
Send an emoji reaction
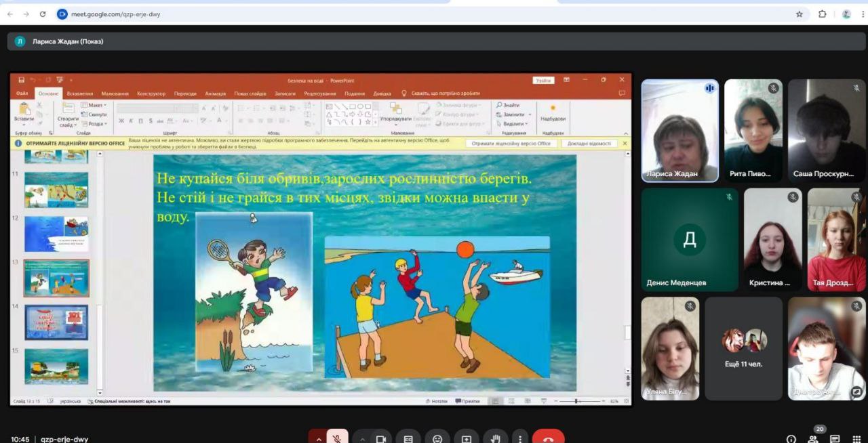(437, 438)
